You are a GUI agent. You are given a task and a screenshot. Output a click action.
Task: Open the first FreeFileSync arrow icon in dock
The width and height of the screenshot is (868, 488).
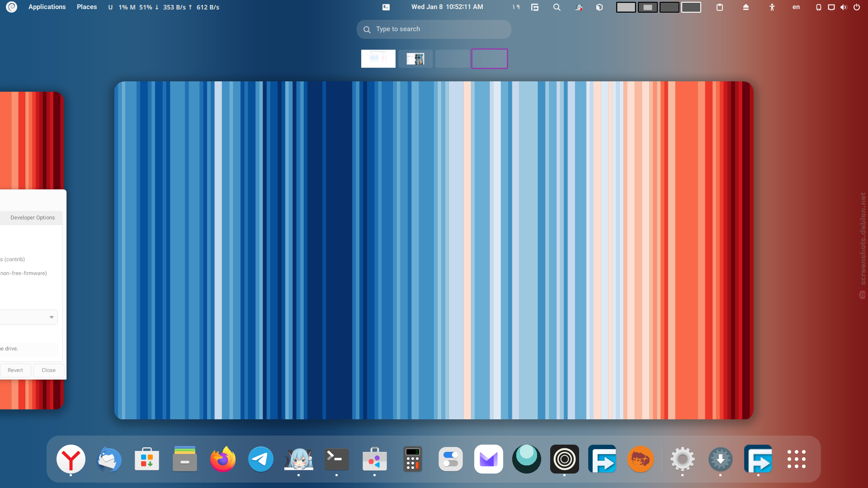tap(603, 460)
